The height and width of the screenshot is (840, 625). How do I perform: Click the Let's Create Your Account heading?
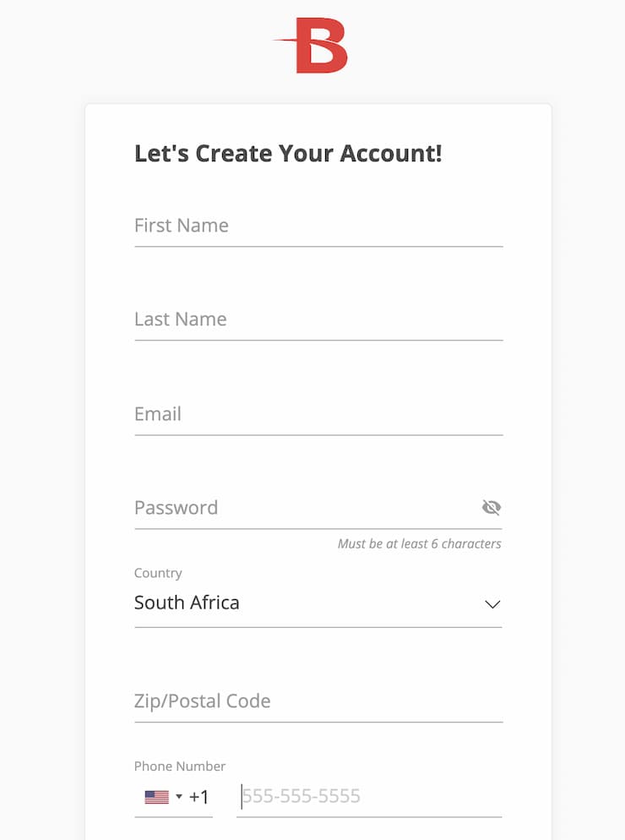coord(288,153)
